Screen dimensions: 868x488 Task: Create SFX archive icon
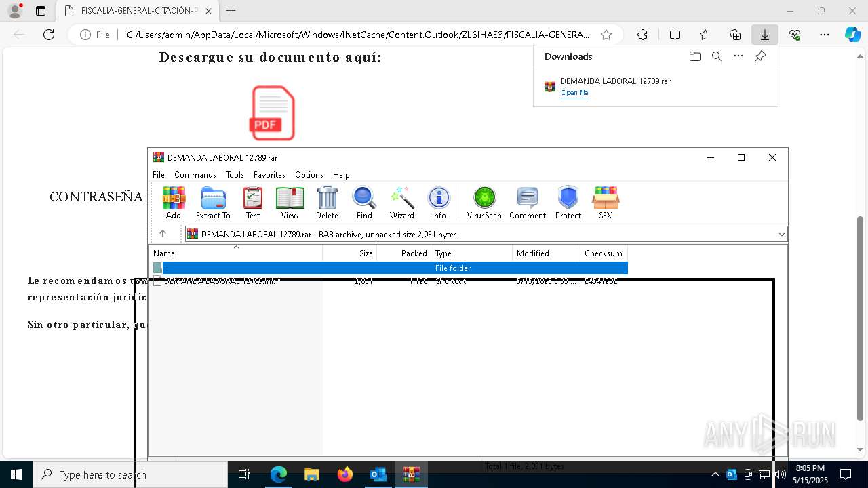pos(606,203)
